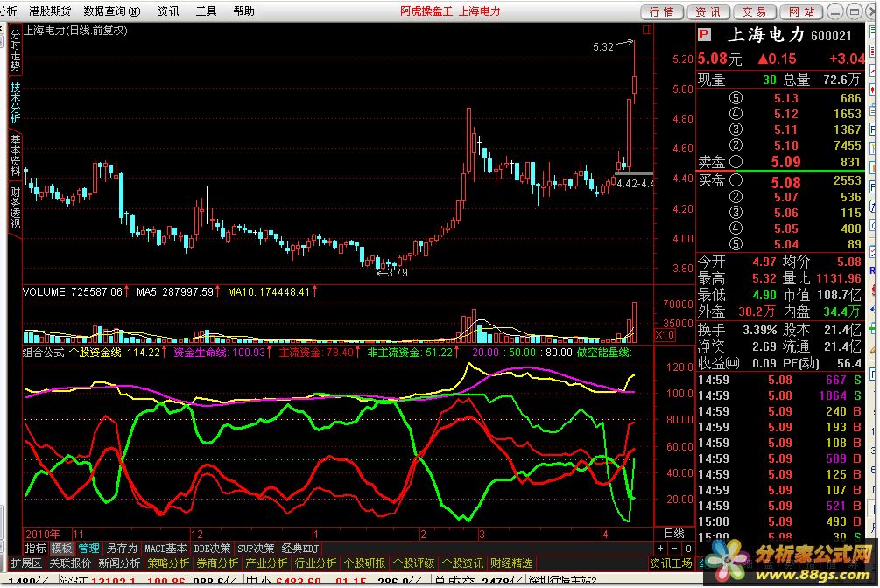
Task: Click the stock code 600021
Action: click(831, 36)
